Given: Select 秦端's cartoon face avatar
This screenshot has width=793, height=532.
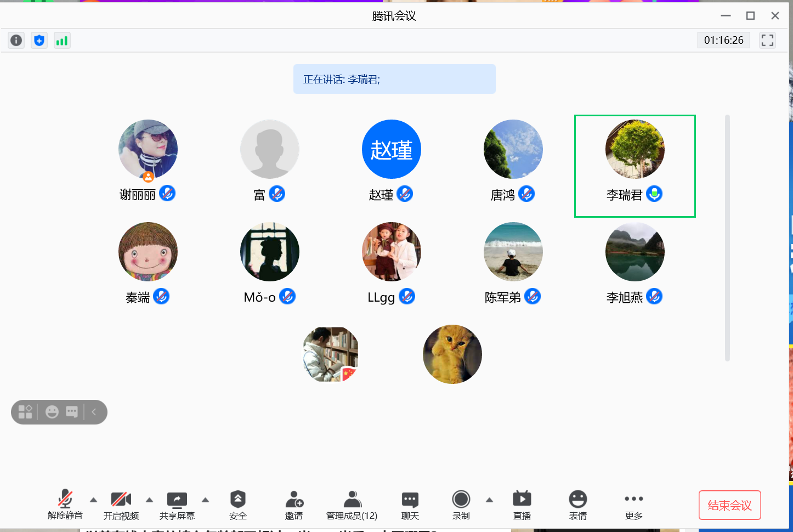Looking at the screenshot, I should click(x=148, y=252).
